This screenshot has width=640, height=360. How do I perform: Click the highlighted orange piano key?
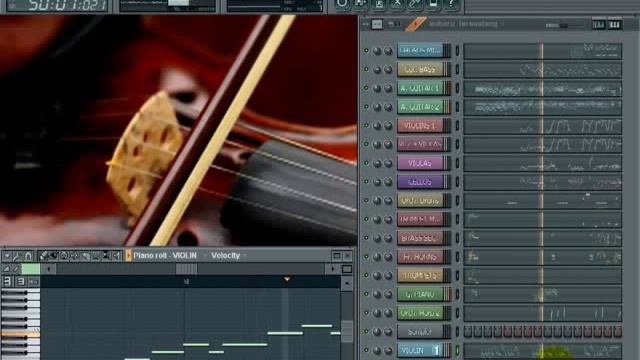(20, 334)
